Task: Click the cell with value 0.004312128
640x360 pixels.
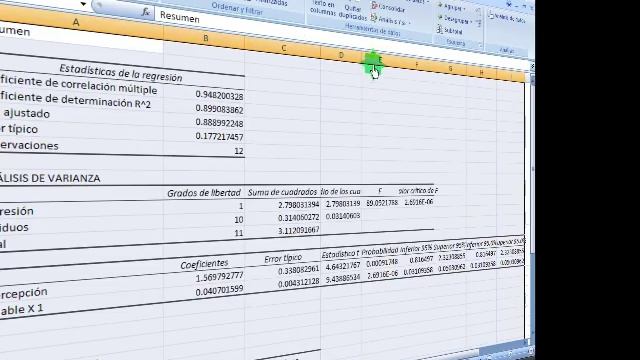Action: (x=298, y=282)
